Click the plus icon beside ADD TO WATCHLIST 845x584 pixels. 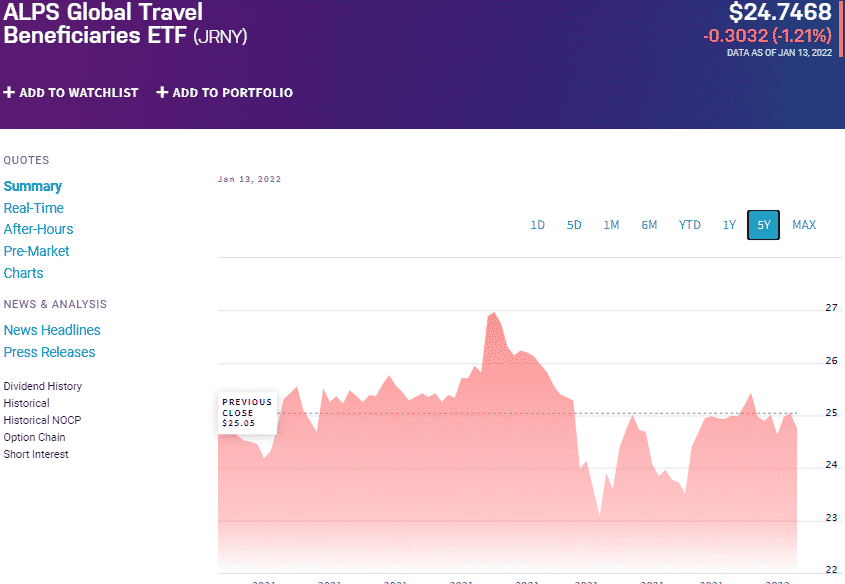click(x=8, y=92)
